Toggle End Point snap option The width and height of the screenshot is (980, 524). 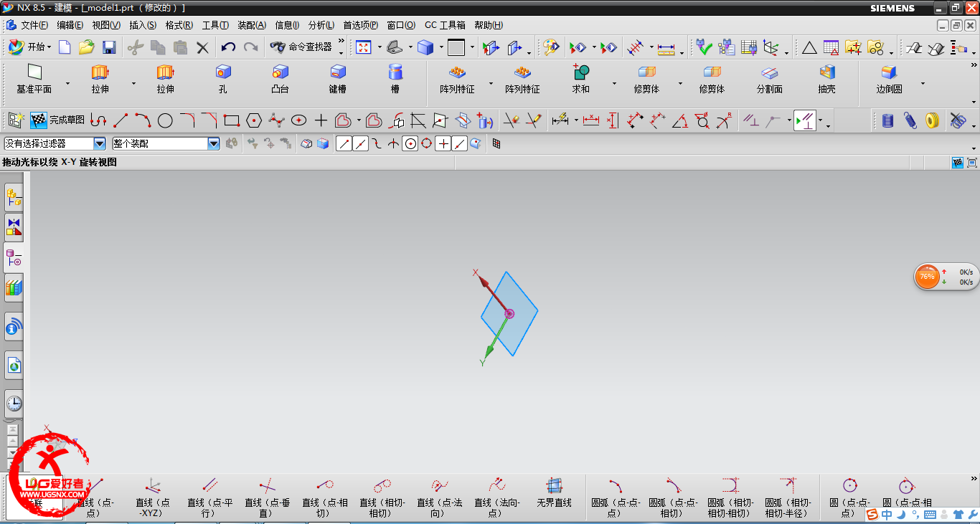344,144
